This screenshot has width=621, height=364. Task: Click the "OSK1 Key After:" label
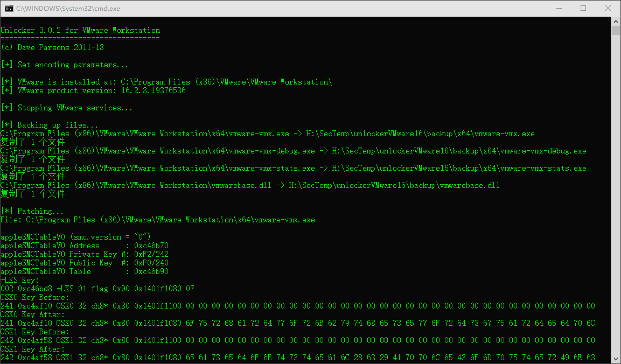click(x=32, y=349)
